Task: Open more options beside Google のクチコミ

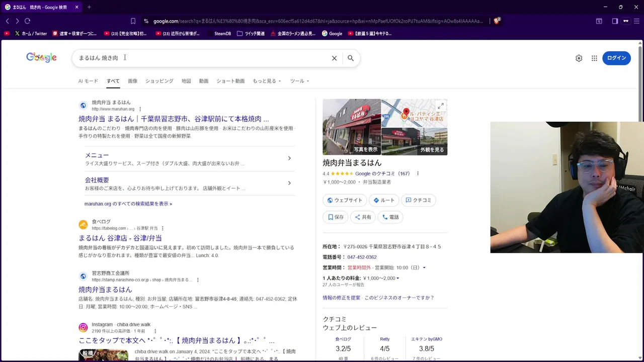Action: (x=418, y=173)
